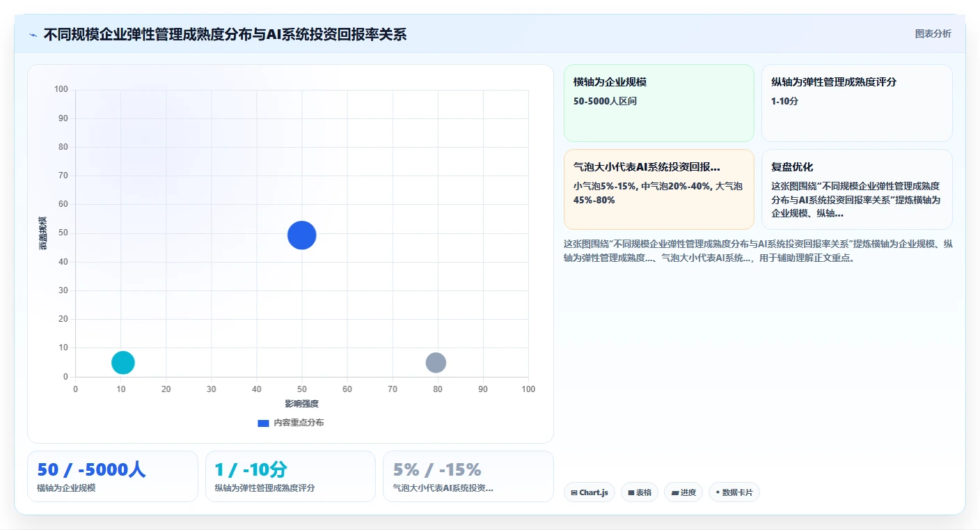
Task: Select the cyan bubble near bottom left
Action: 122,362
